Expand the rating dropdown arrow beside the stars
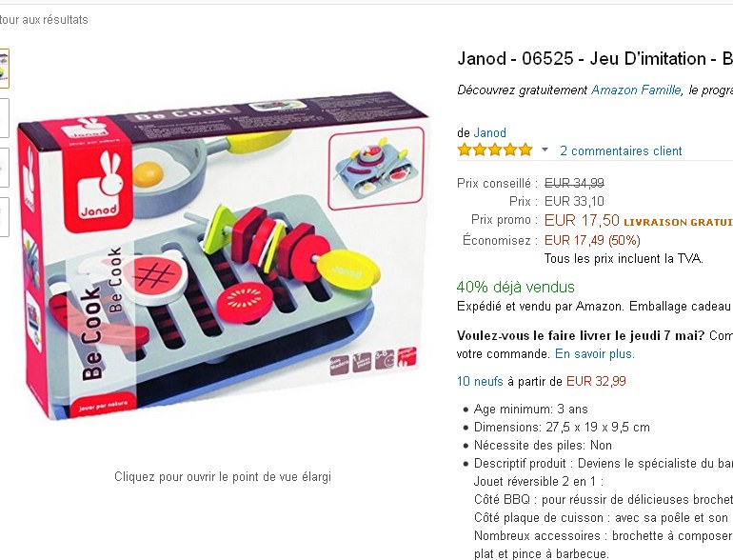The image size is (733, 560). [x=545, y=150]
